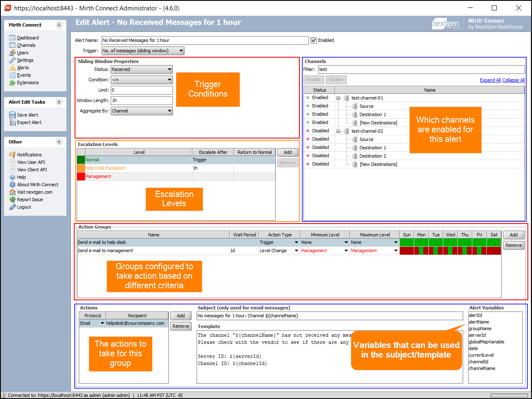Collapse test-channel-02 tree node
Viewport: 532px width, 399px height.
(338, 131)
